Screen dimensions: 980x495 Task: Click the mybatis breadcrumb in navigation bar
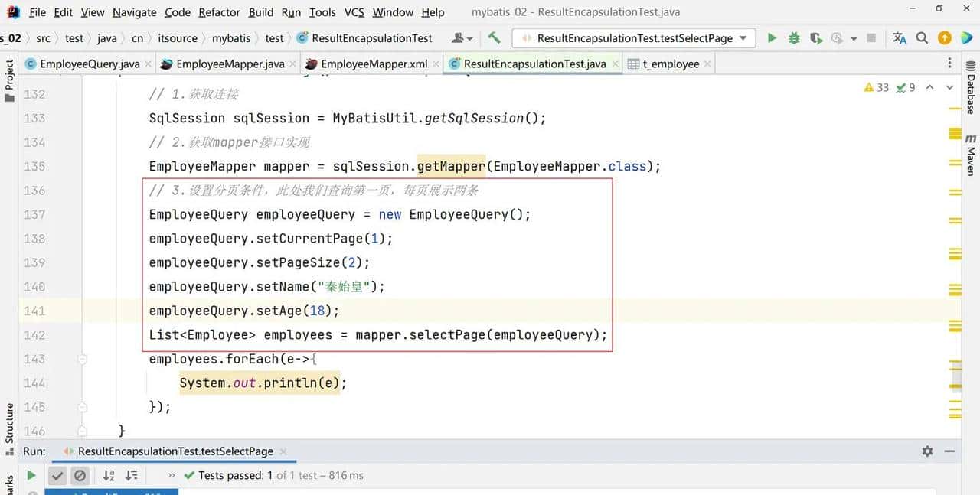(x=230, y=38)
